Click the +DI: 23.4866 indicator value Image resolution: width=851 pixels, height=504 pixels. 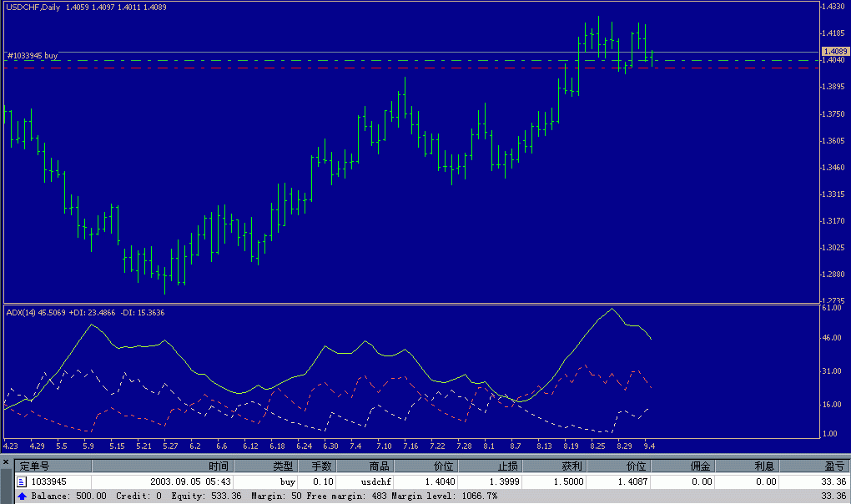(x=92, y=312)
